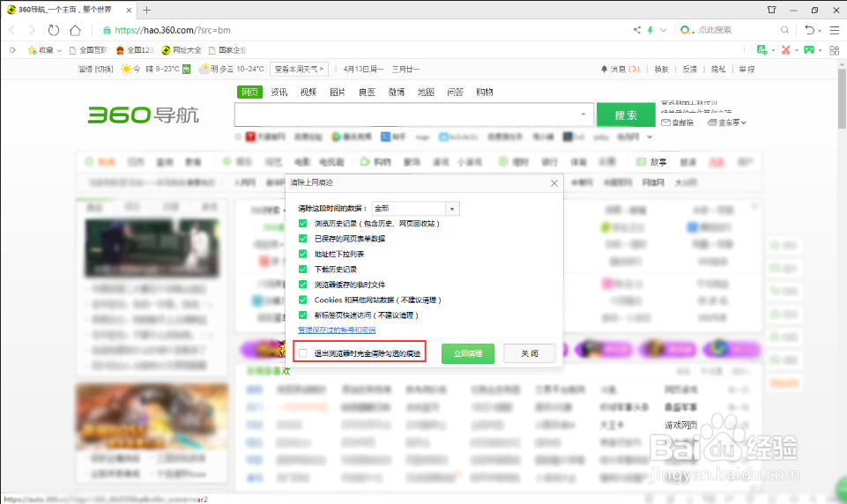Open the 全国123 bookmark
847x504 pixels.
point(135,50)
